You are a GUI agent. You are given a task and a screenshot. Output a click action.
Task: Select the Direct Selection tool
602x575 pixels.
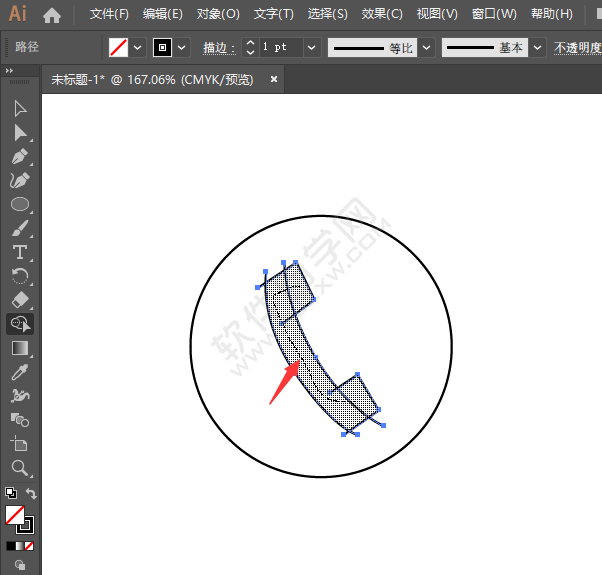19,132
